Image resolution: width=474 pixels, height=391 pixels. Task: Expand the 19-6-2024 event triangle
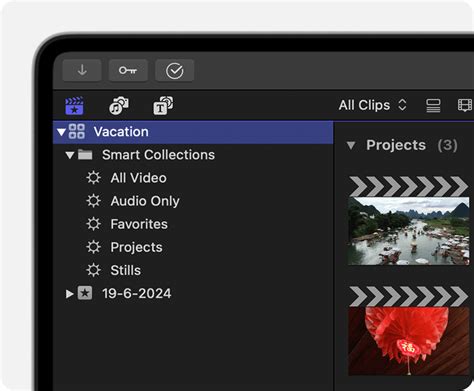point(69,294)
